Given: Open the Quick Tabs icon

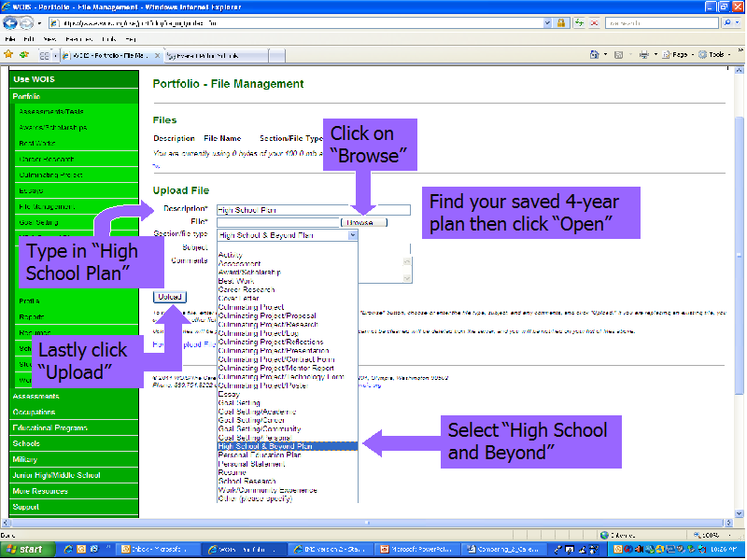Looking at the screenshot, I should 44,56.
